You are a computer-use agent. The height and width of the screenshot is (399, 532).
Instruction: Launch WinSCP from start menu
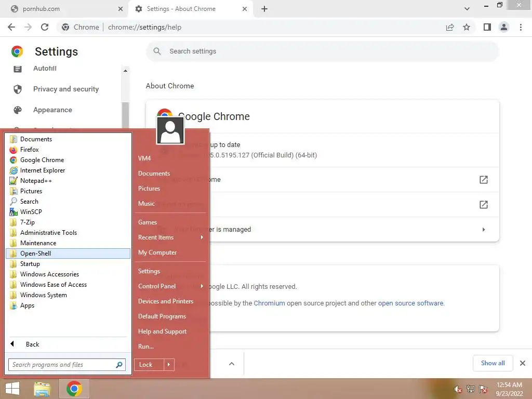[x=68, y=212]
